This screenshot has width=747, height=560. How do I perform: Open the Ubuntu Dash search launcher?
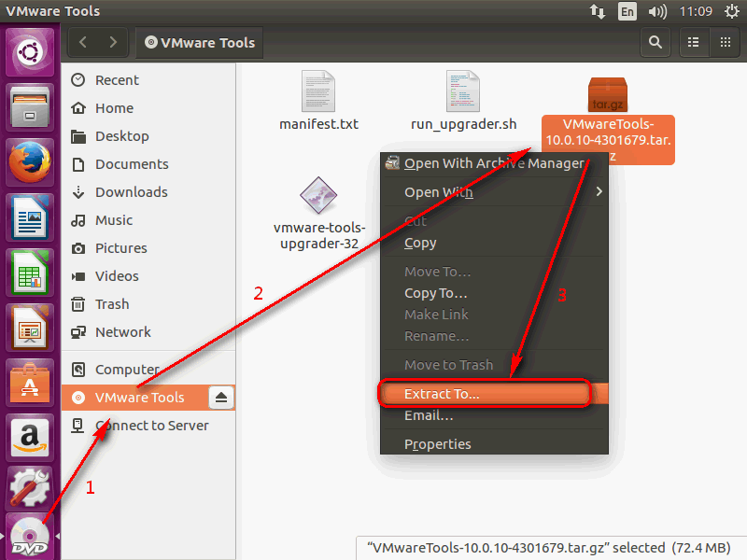30,52
